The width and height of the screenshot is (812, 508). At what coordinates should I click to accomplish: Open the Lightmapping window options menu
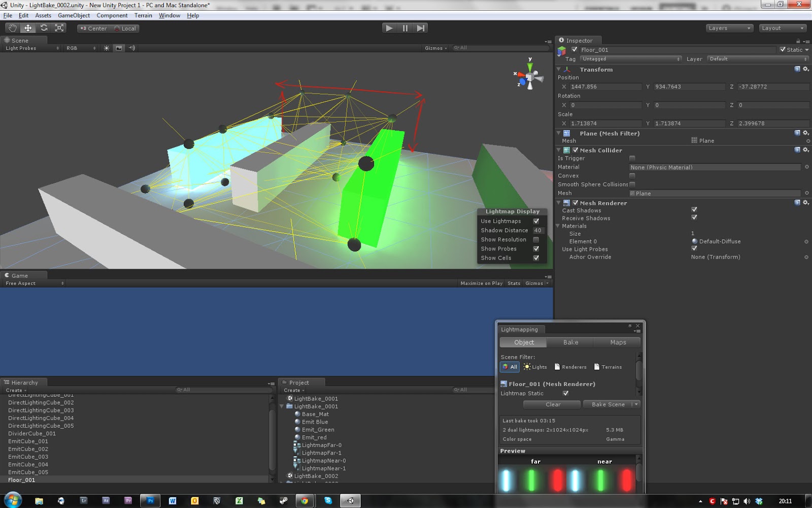[637, 331]
